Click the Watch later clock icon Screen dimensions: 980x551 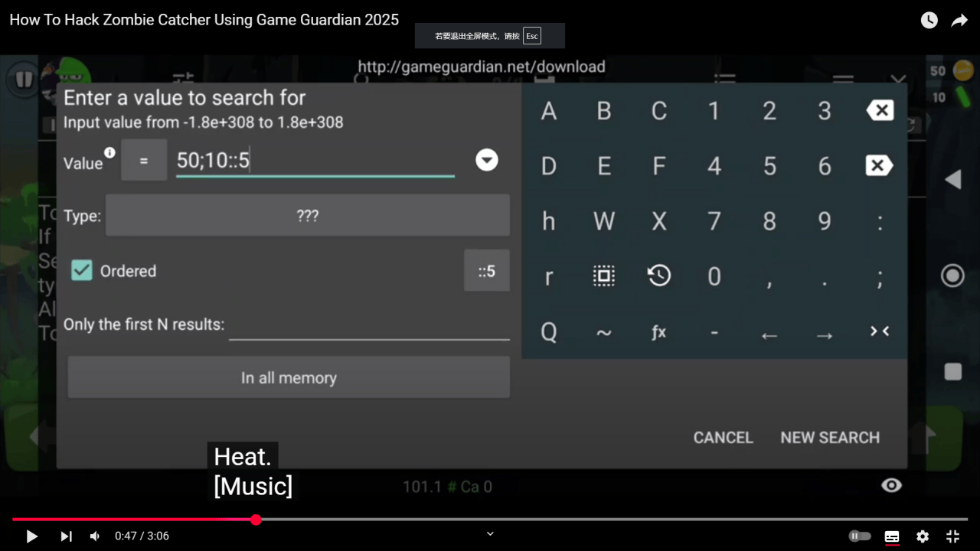(929, 21)
